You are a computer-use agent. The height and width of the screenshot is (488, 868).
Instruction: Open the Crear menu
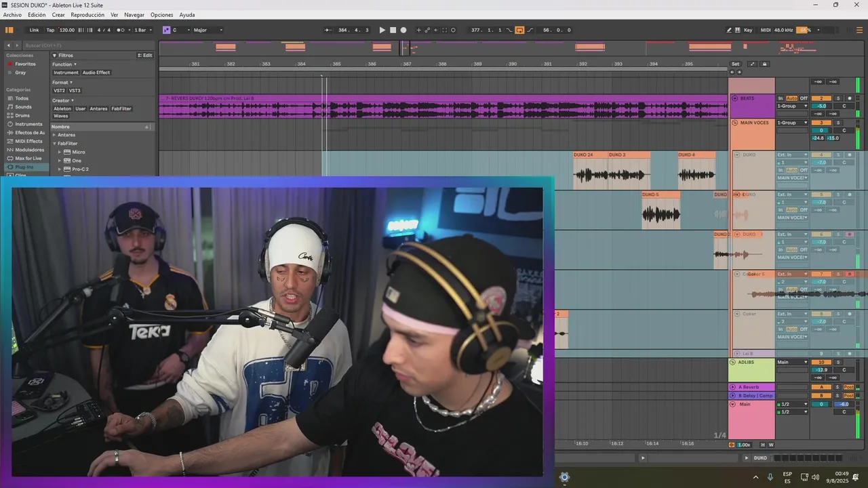tap(58, 14)
